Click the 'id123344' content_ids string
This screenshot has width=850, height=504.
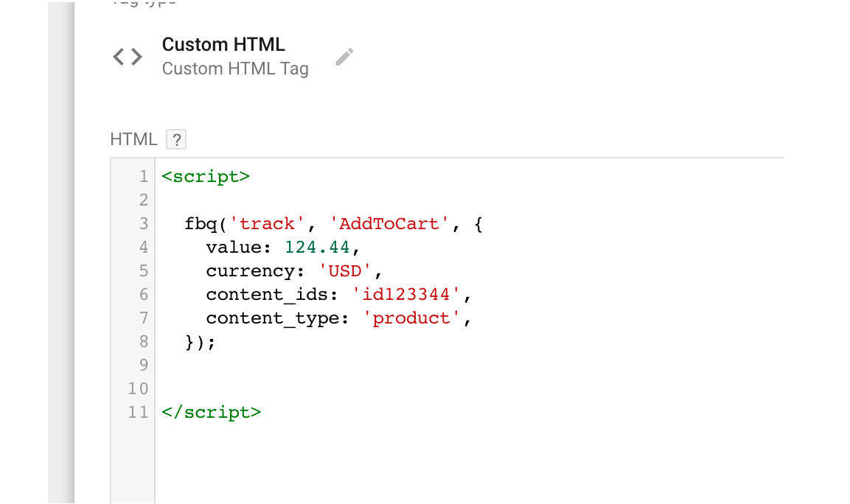[408, 294]
